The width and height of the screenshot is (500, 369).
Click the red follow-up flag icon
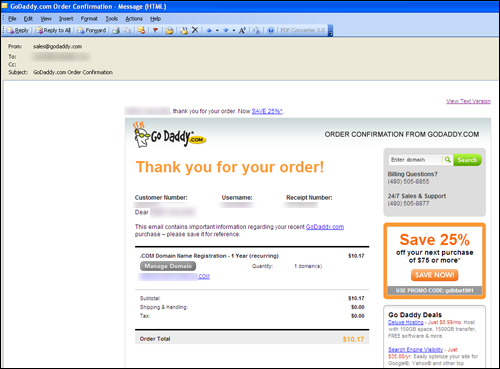coord(155,30)
